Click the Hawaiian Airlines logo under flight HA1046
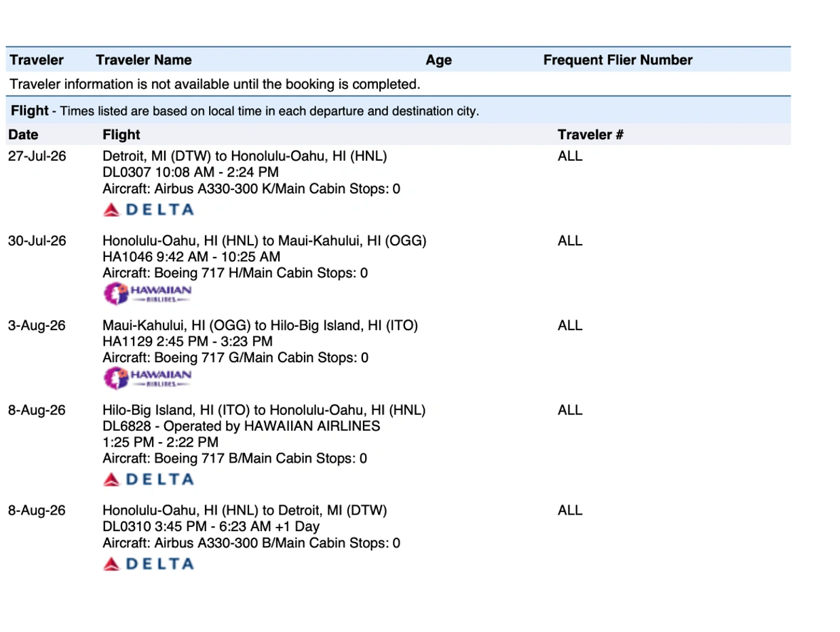Viewport: 840px width, 632px height. pyautogui.click(x=148, y=294)
